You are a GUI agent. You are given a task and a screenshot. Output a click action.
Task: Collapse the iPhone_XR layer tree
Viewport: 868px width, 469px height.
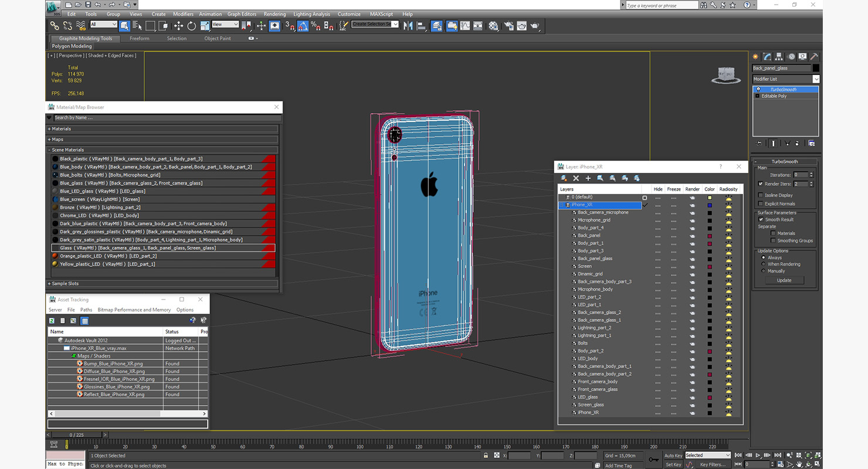(x=561, y=205)
